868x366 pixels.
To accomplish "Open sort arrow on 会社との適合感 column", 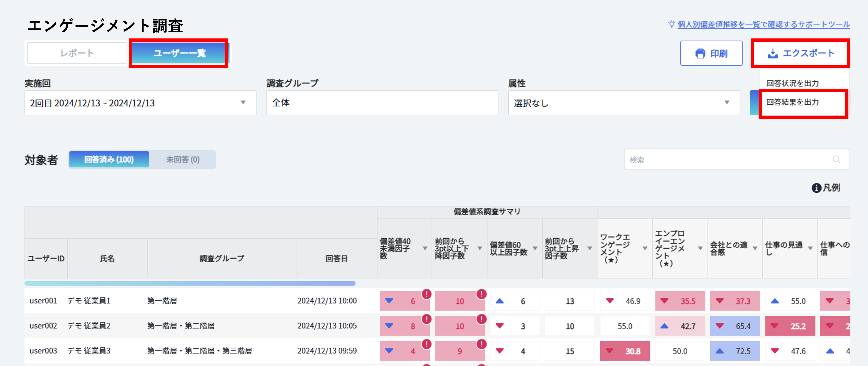I will click(755, 248).
